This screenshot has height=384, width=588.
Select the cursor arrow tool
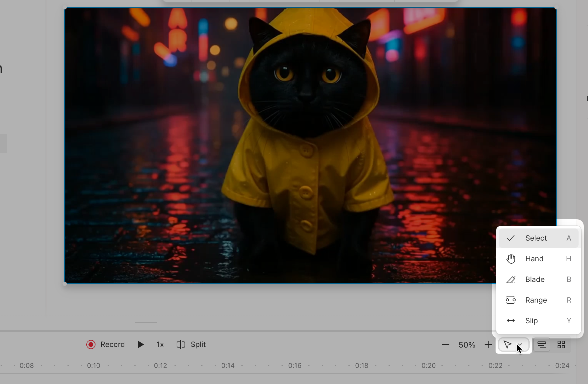tap(507, 345)
